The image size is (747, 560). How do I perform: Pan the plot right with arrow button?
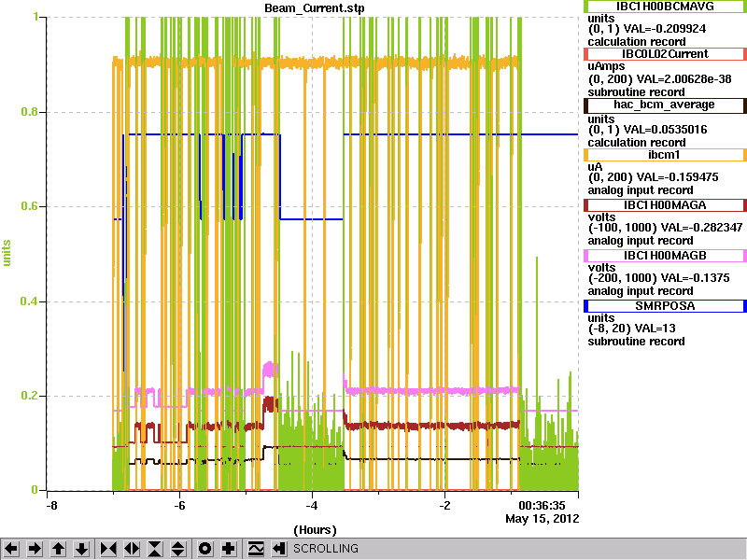tap(35, 549)
